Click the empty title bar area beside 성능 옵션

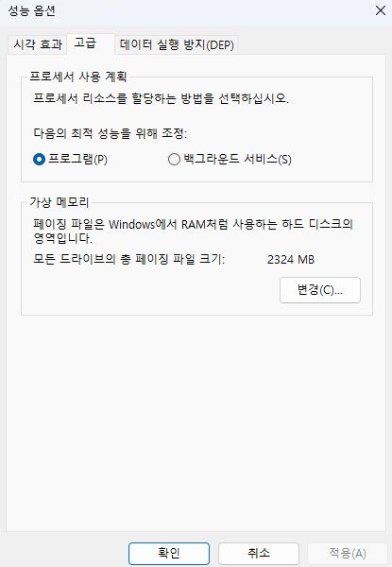click(213, 10)
